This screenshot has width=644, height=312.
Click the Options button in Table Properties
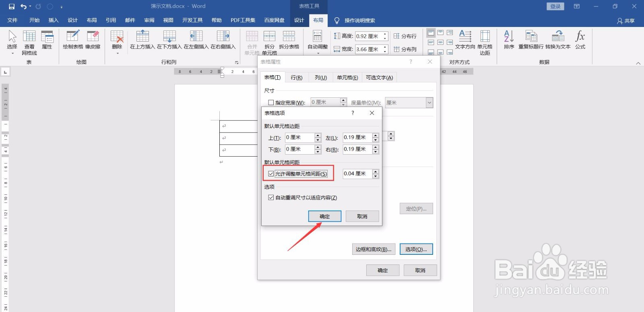point(416,249)
